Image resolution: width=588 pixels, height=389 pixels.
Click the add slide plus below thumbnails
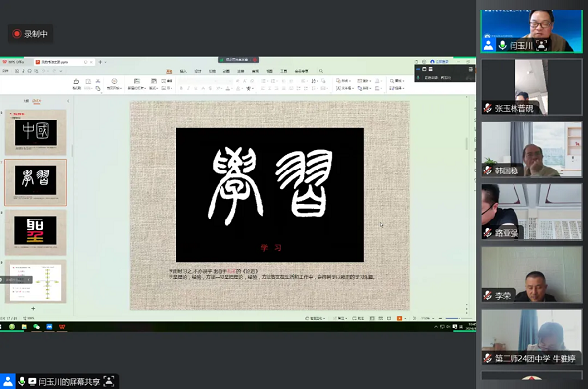33,308
